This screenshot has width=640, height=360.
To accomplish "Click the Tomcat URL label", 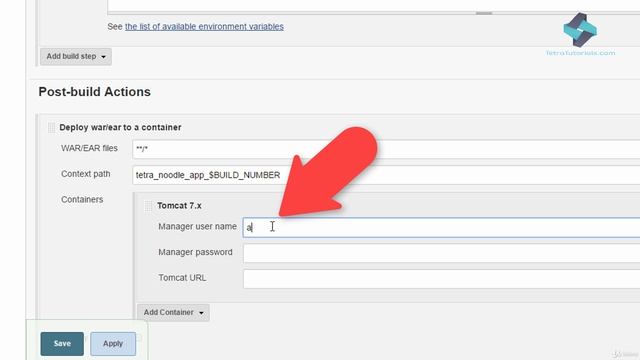I will [182, 278].
